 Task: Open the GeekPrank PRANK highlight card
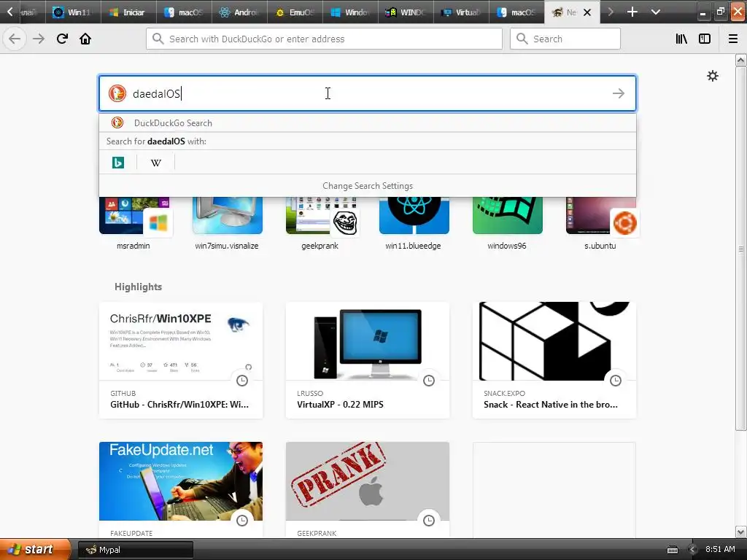click(368, 489)
